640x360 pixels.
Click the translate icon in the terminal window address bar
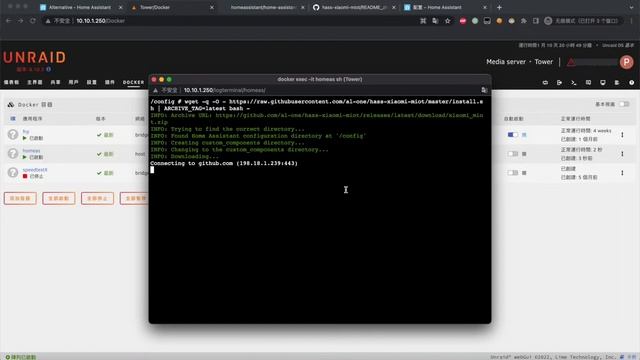(x=484, y=90)
